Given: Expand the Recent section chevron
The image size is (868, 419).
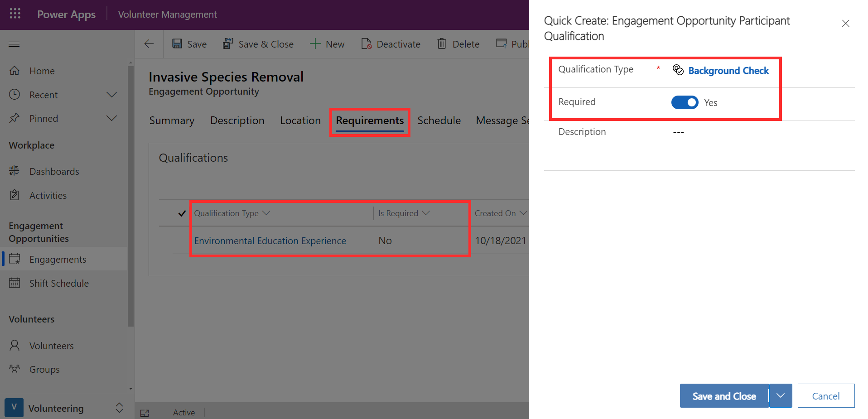Looking at the screenshot, I should tap(111, 95).
